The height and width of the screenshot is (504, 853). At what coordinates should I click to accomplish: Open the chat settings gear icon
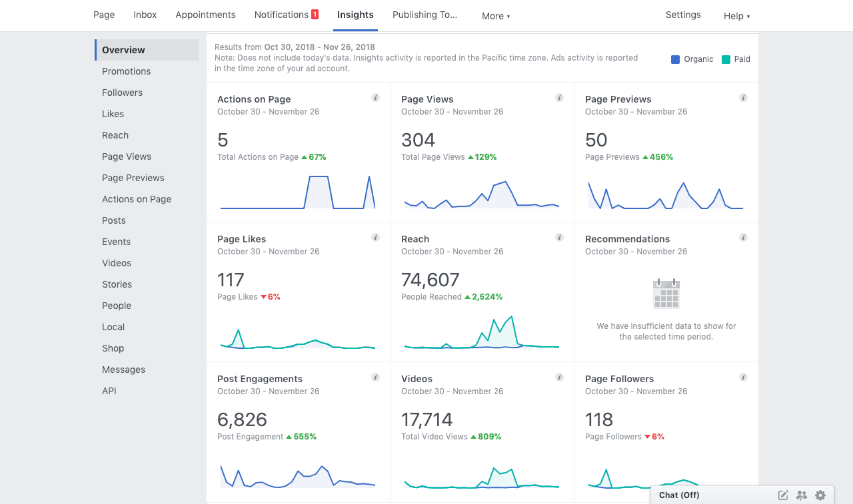pyautogui.click(x=820, y=495)
